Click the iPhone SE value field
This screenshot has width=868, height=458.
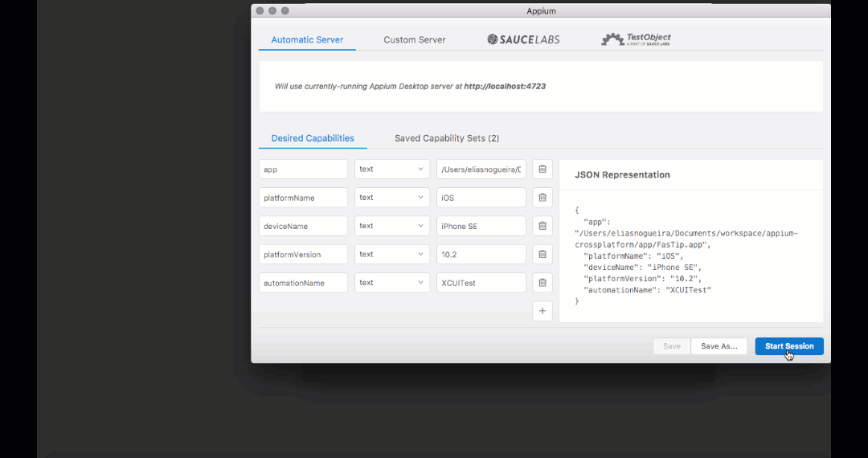tap(481, 226)
